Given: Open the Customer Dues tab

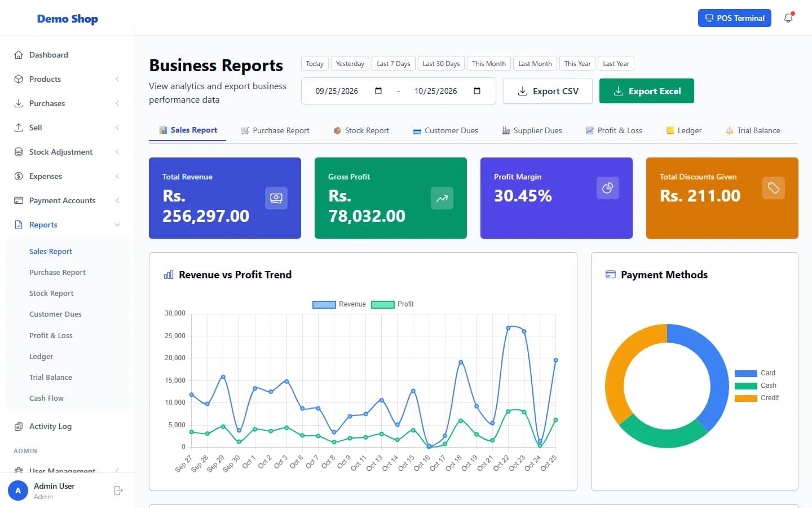Looking at the screenshot, I should click(x=445, y=130).
